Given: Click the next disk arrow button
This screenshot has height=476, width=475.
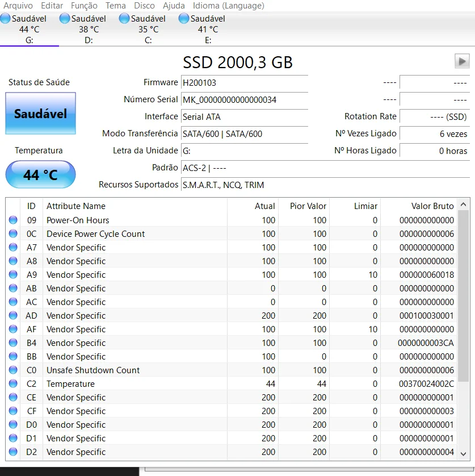Looking at the screenshot, I should coord(462,61).
